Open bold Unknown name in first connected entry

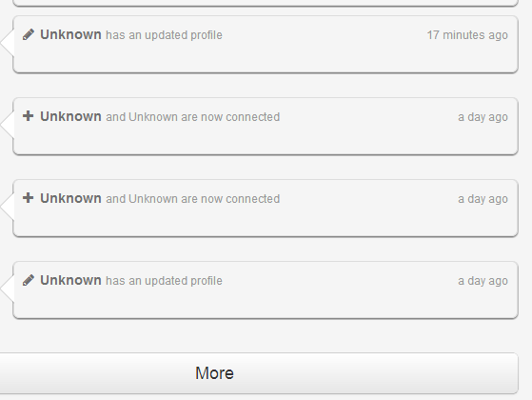70,116
